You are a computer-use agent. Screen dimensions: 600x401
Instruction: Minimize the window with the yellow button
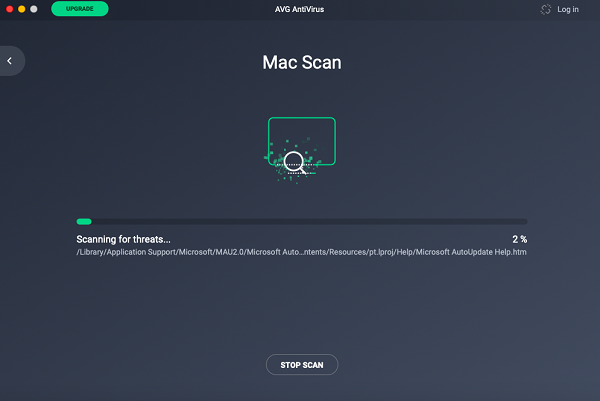tap(22, 9)
